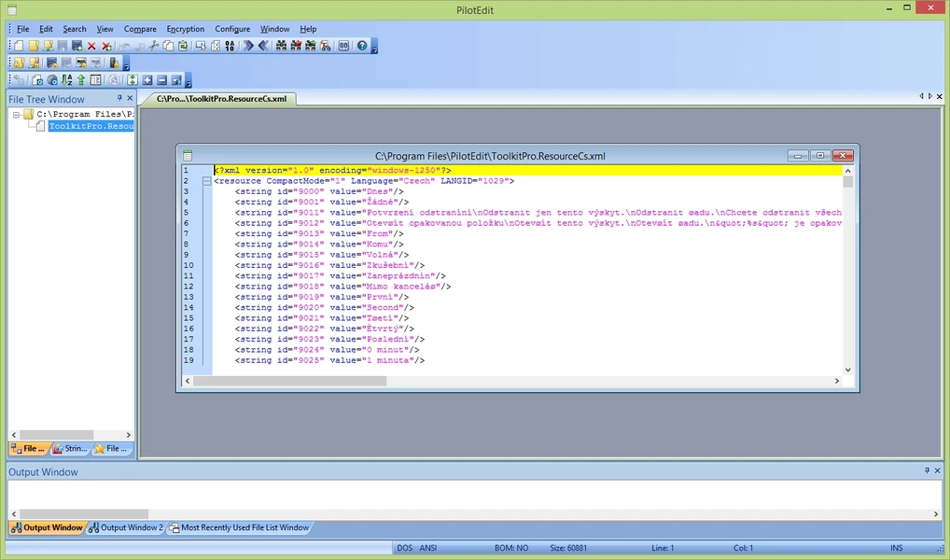Image resolution: width=950 pixels, height=560 pixels.
Task: Click the open FTP file icon
Action: [x=49, y=46]
